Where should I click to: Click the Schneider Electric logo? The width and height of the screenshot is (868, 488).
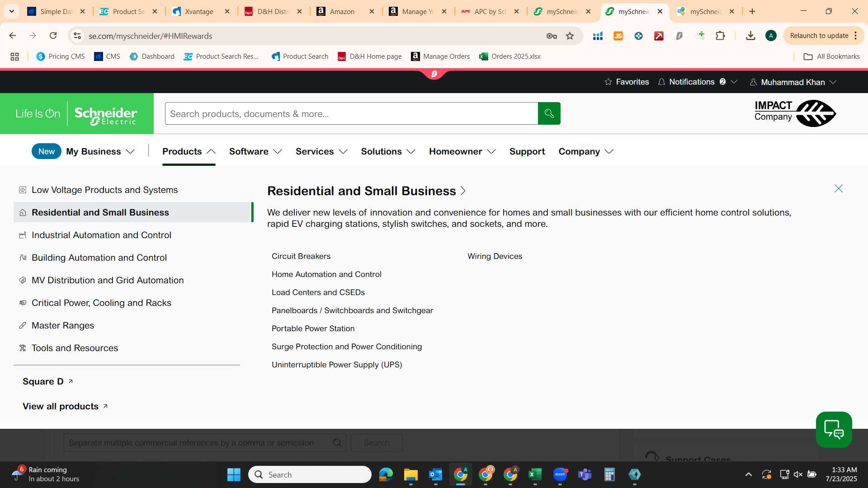(77, 113)
